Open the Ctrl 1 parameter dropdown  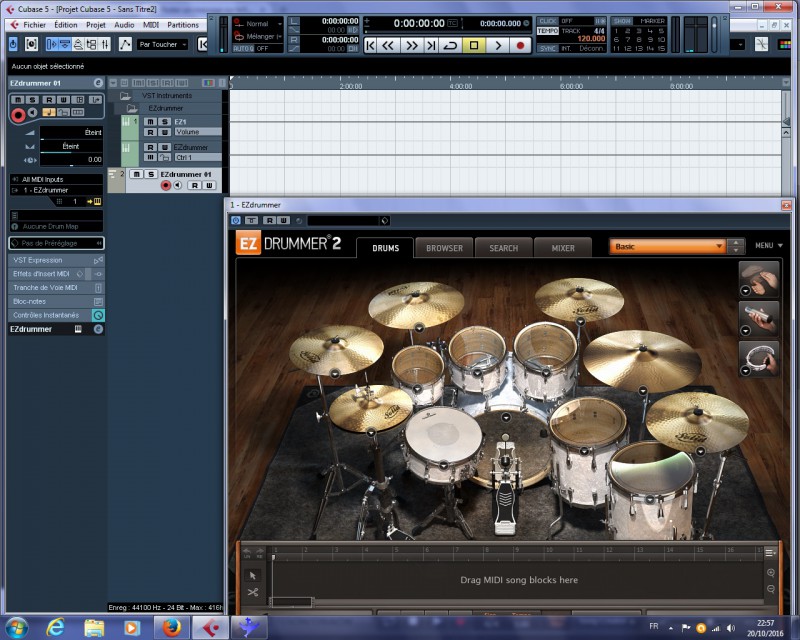coord(198,157)
